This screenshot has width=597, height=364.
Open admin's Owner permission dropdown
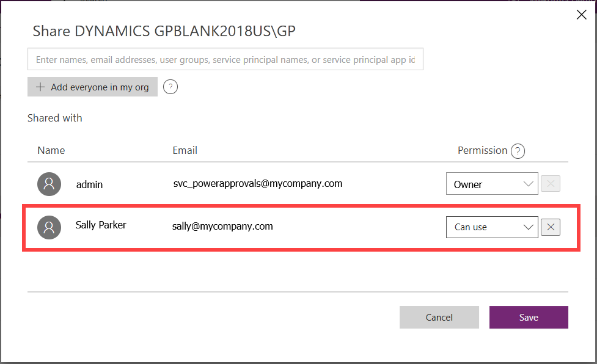point(492,184)
